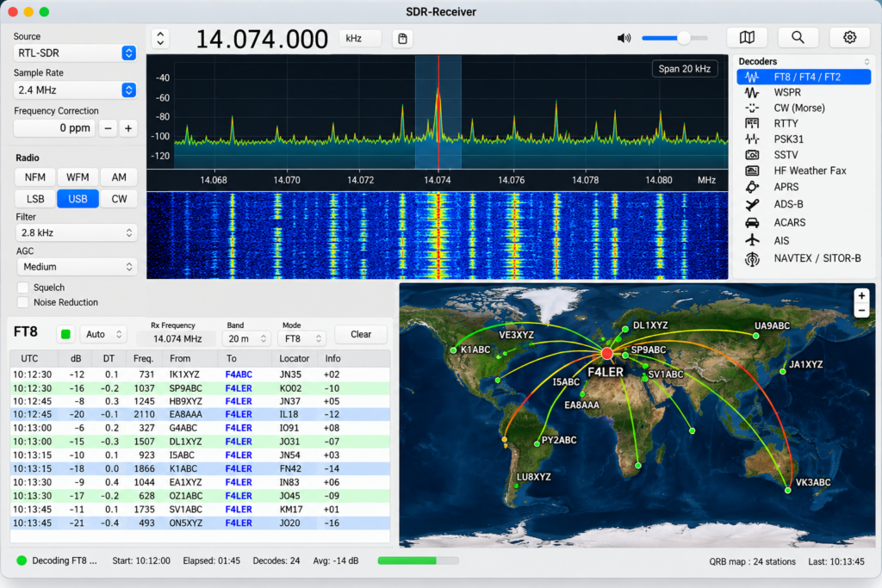Open the Band 20 m dropdown

[x=246, y=339]
